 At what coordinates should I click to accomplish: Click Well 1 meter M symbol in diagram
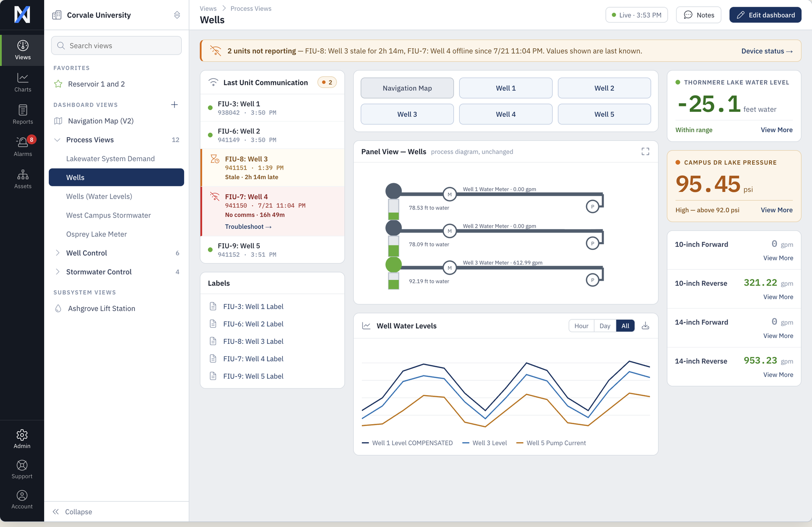(449, 194)
